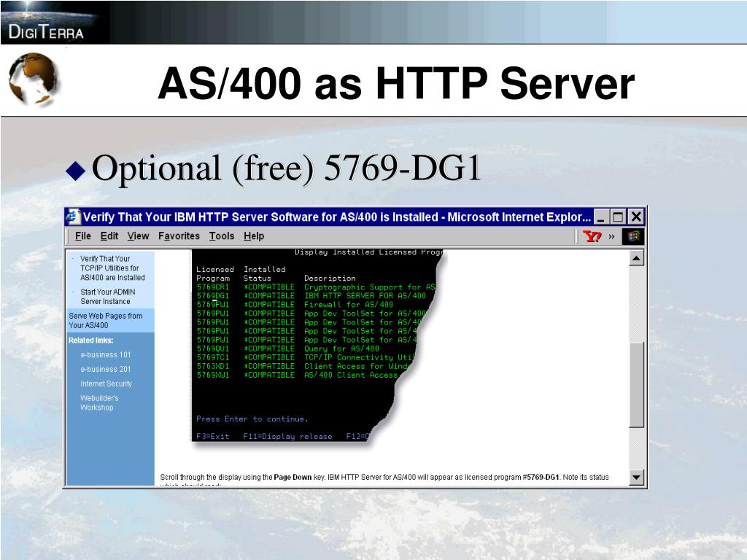747x560 pixels.
Task: Click the Windows logo throbber icon
Action: point(633,236)
